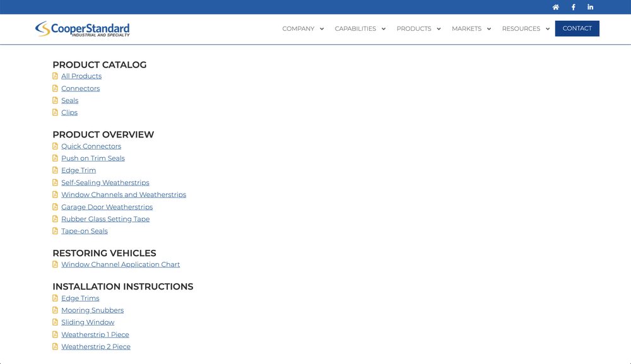Expand the Resources menu chevron
The height and width of the screenshot is (364, 631).
[548, 29]
